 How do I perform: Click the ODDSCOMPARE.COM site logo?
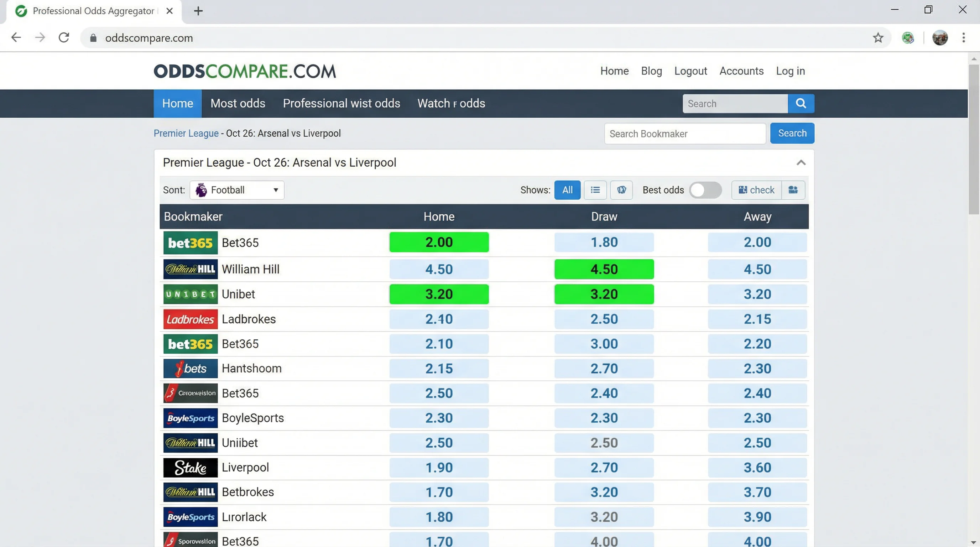(x=245, y=71)
